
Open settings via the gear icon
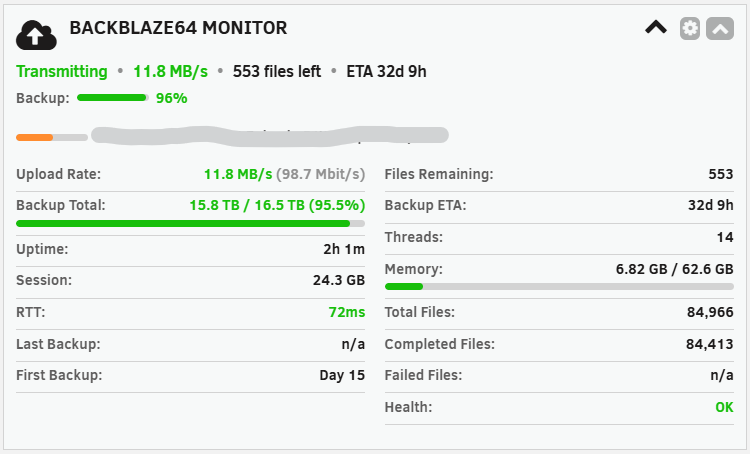pos(690,28)
